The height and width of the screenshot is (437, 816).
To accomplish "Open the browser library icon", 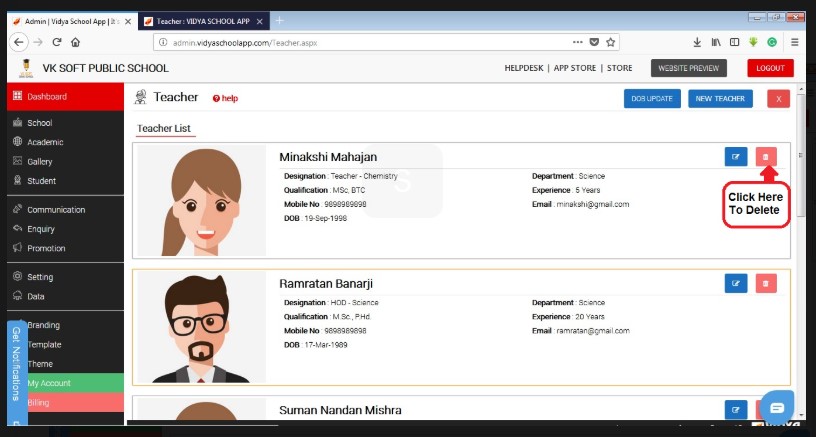I will coord(716,43).
